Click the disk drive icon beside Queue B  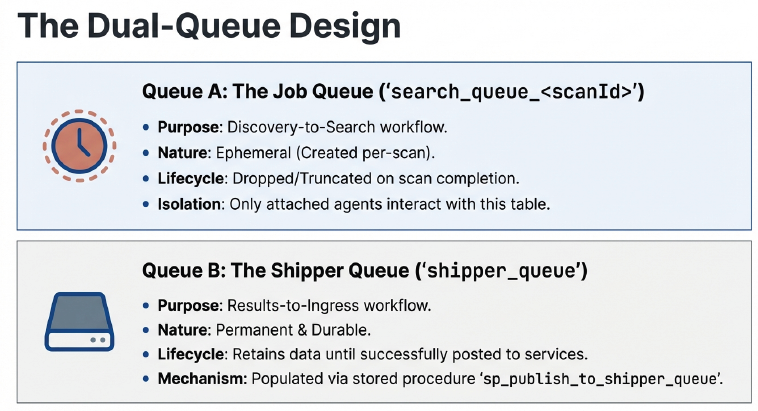coord(75,320)
